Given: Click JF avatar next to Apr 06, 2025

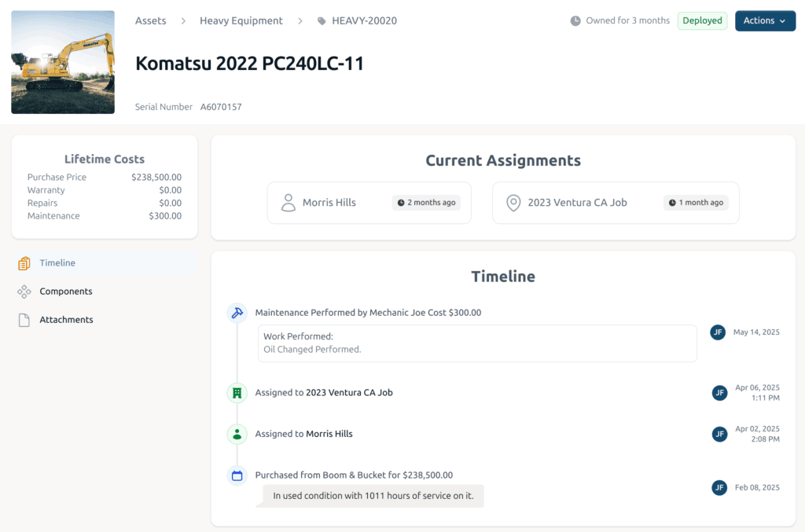Looking at the screenshot, I should click(x=719, y=393).
